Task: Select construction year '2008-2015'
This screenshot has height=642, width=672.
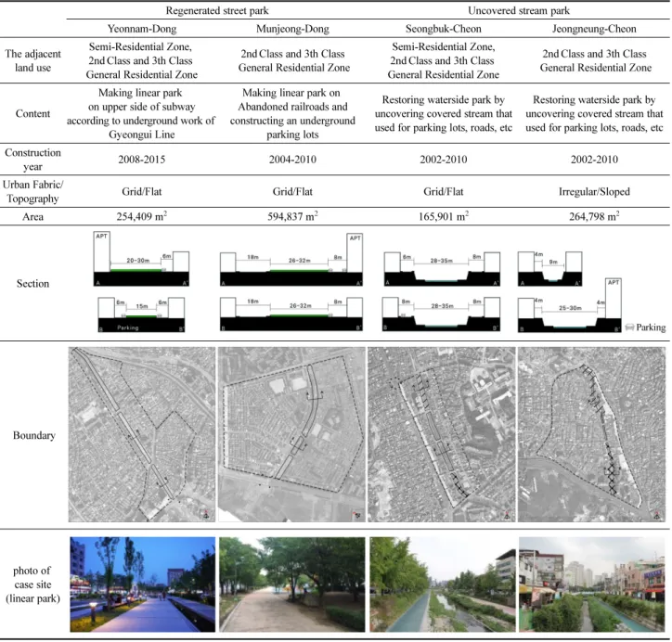Action: click(x=142, y=160)
